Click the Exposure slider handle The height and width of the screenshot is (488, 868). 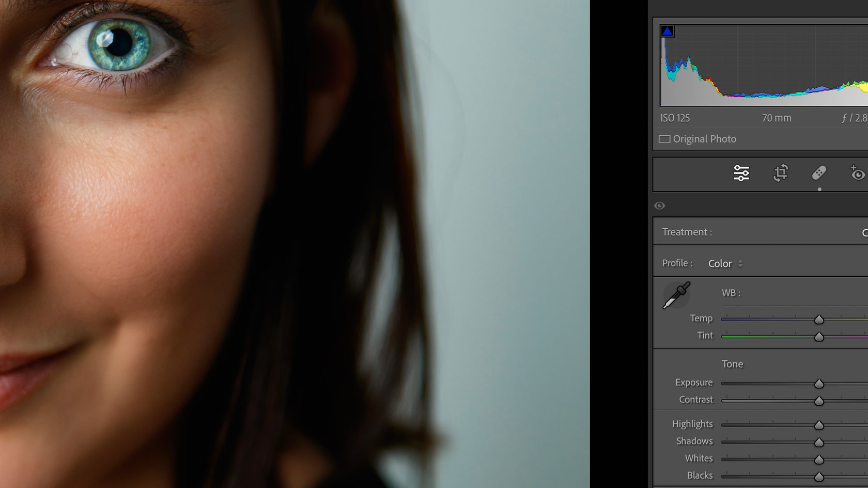click(x=819, y=384)
